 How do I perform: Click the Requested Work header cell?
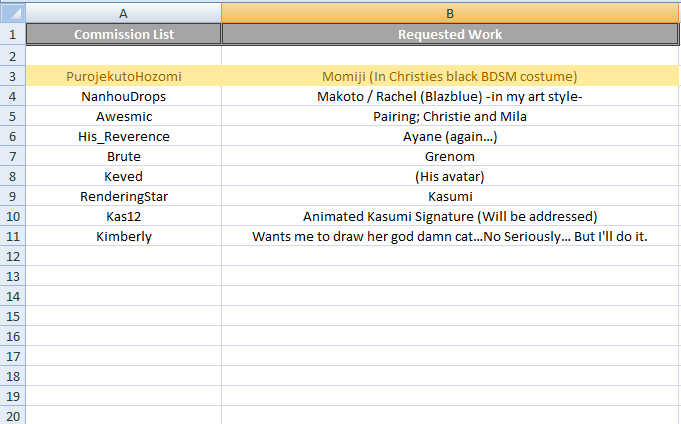tap(450, 35)
